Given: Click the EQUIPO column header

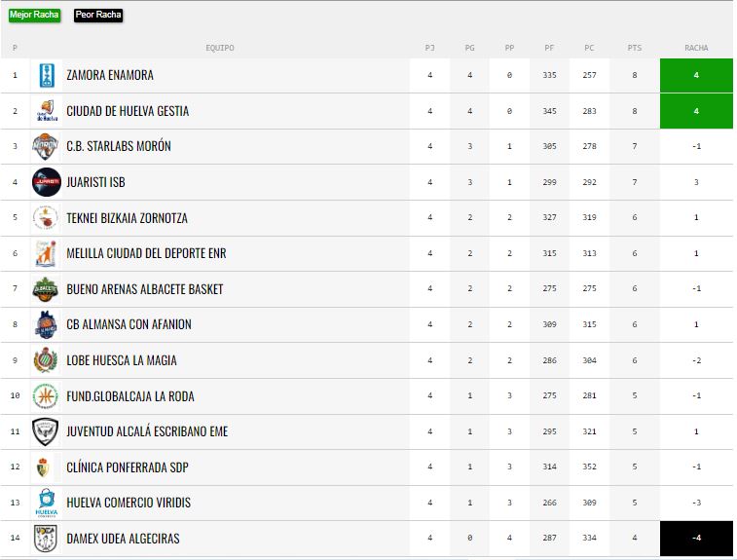Looking at the screenshot, I should click(220, 48).
